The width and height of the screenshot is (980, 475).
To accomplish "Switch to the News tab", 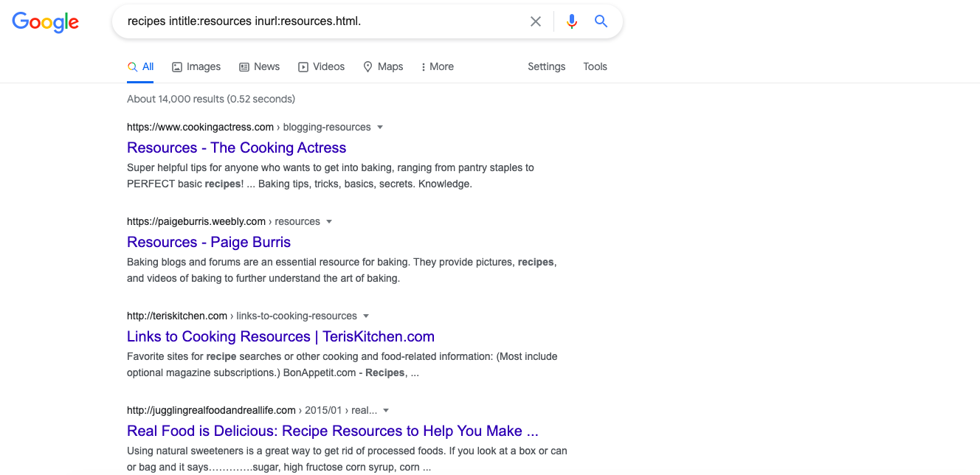I will 259,66.
